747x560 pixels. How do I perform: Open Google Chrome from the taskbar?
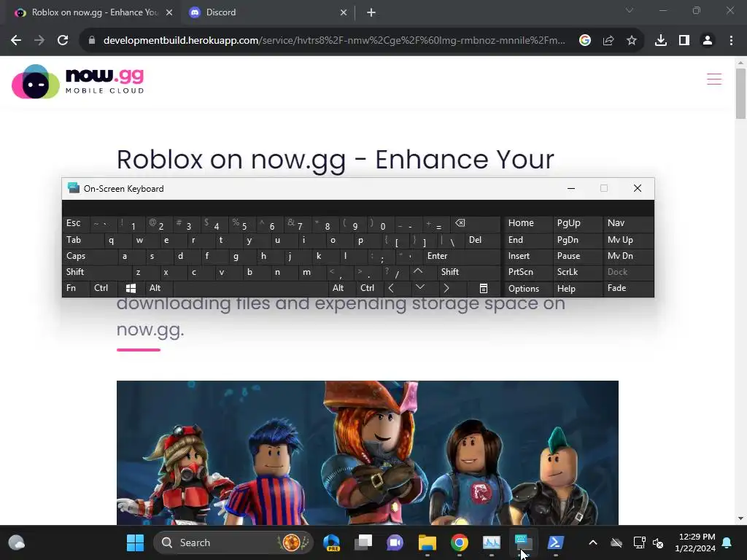pos(460,542)
